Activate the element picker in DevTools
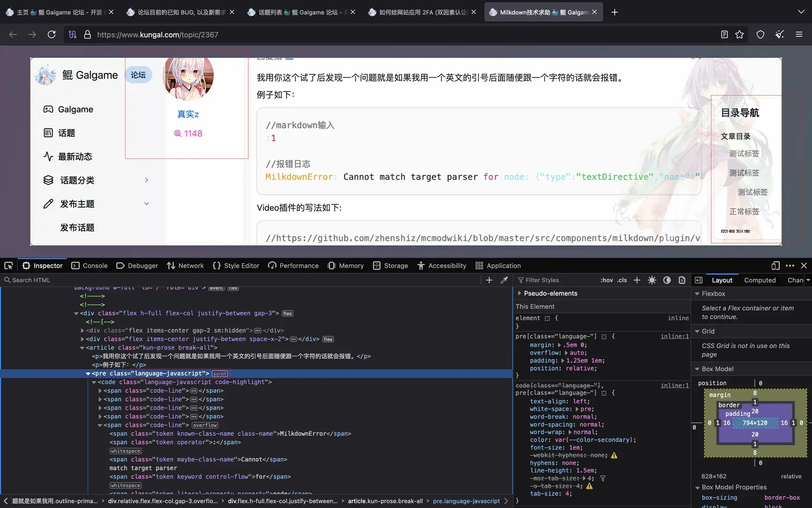Screen dimensions: 812x508 pos(8,266)
